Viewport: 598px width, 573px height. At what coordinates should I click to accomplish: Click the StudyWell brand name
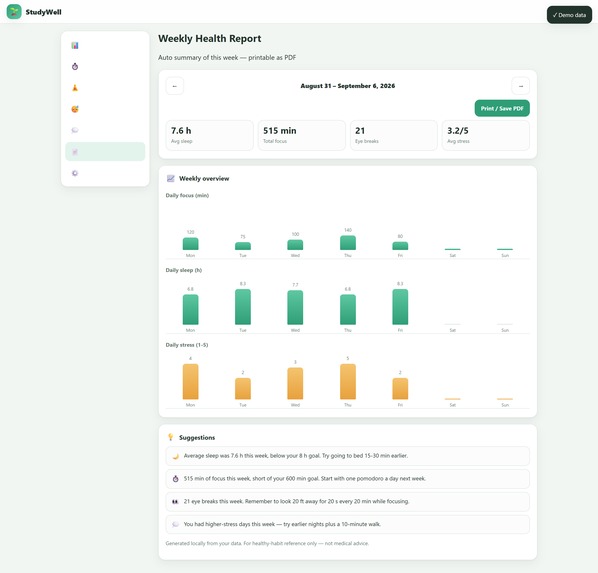[x=43, y=12]
